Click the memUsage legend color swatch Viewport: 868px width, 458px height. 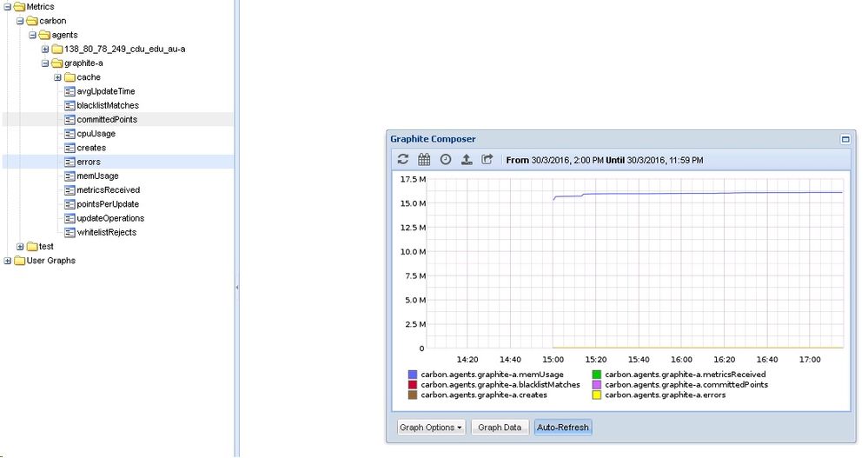[413, 375]
